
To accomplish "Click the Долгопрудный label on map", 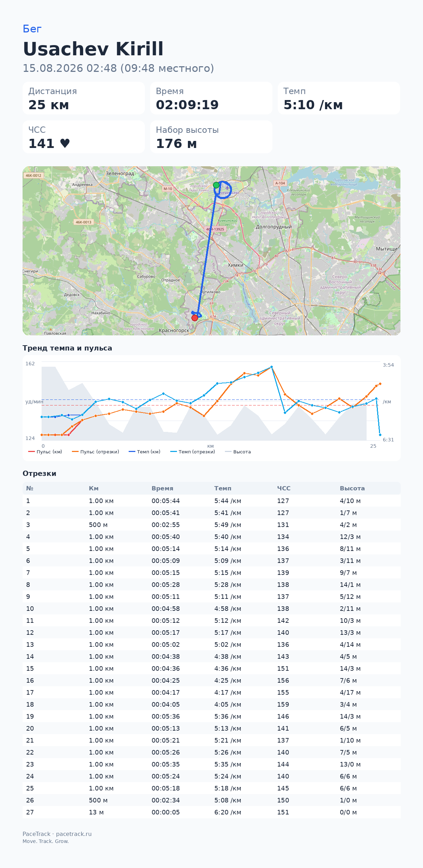I will pos(274,227).
